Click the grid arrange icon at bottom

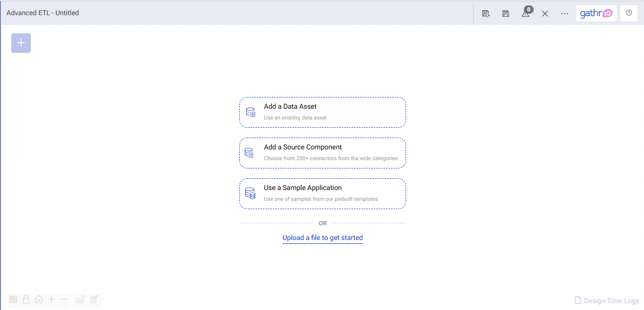(13, 299)
